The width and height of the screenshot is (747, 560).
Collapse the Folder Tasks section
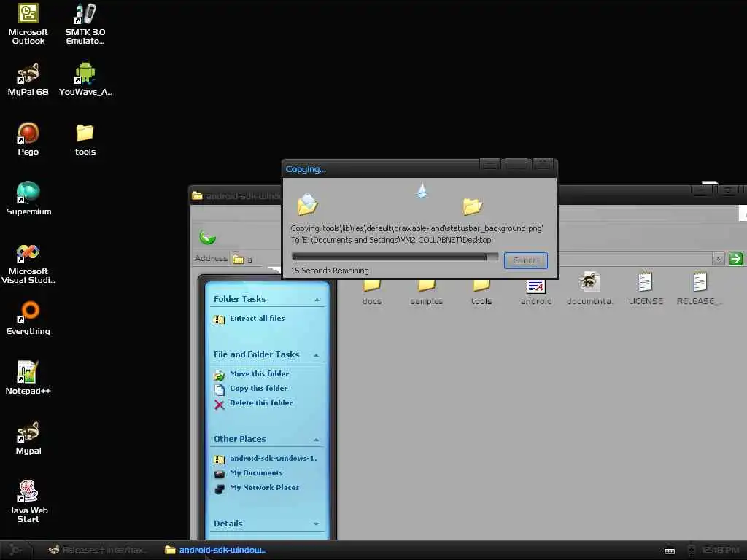tap(317, 300)
